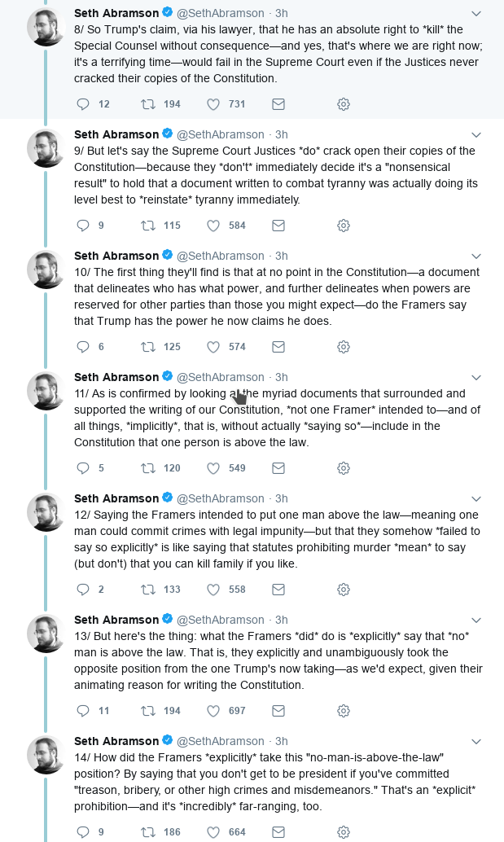Expand the chevron menu on tweet 14/

[476, 741]
